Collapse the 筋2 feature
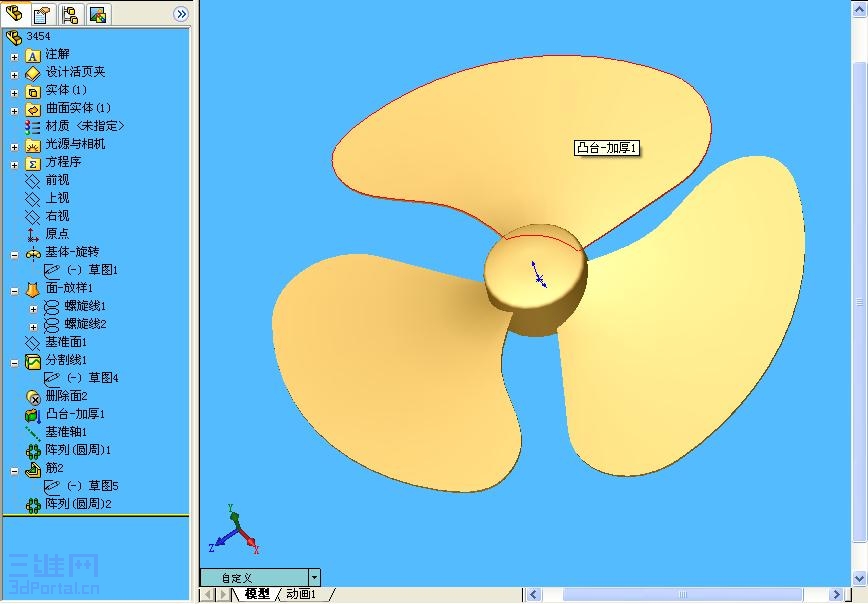868x604 pixels. [14, 471]
